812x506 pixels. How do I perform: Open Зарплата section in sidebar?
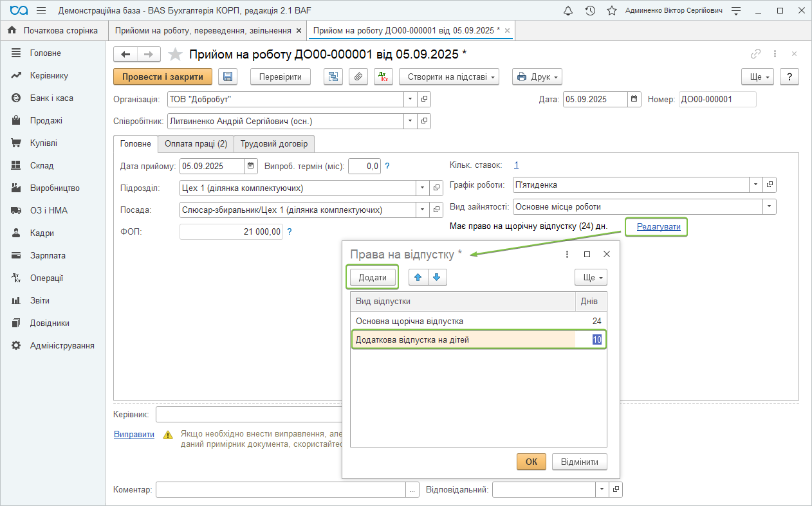pos(48,255)
